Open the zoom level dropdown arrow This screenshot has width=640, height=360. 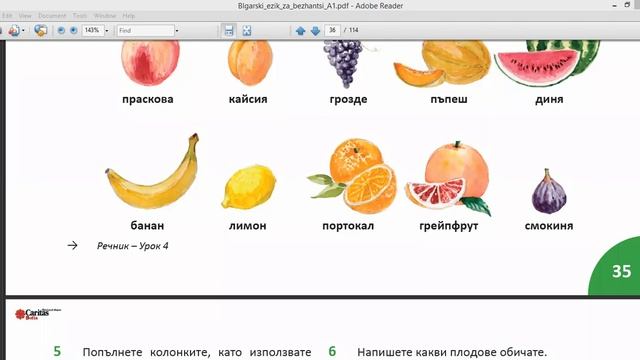[107, 31]
